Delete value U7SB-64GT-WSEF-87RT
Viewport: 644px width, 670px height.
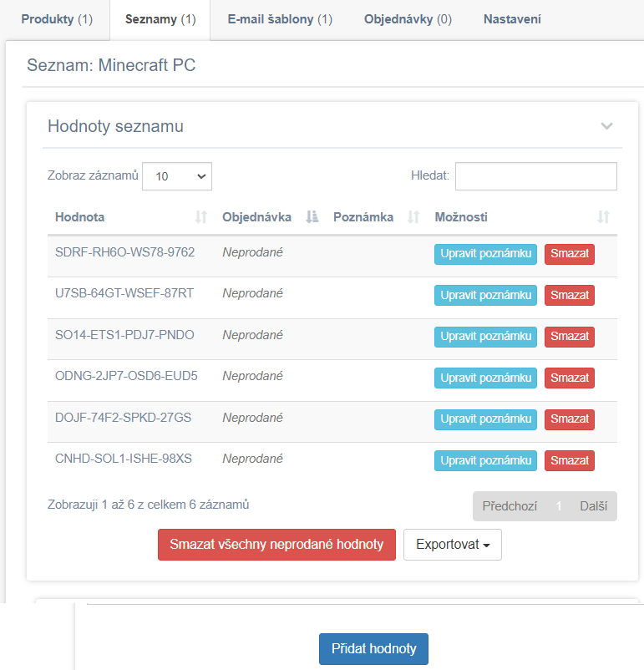click(x=569, y=295)
